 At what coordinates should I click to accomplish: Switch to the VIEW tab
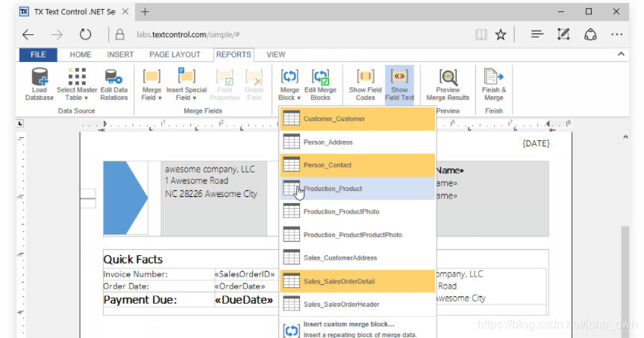pos(275,54)
